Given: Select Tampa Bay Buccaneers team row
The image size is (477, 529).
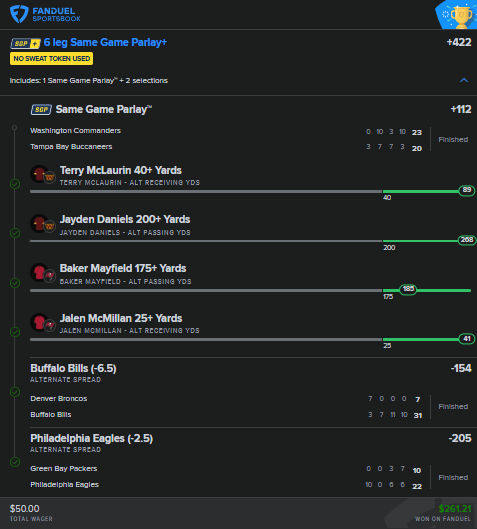Looking at the screenshot, I should [x=226, y=147].
